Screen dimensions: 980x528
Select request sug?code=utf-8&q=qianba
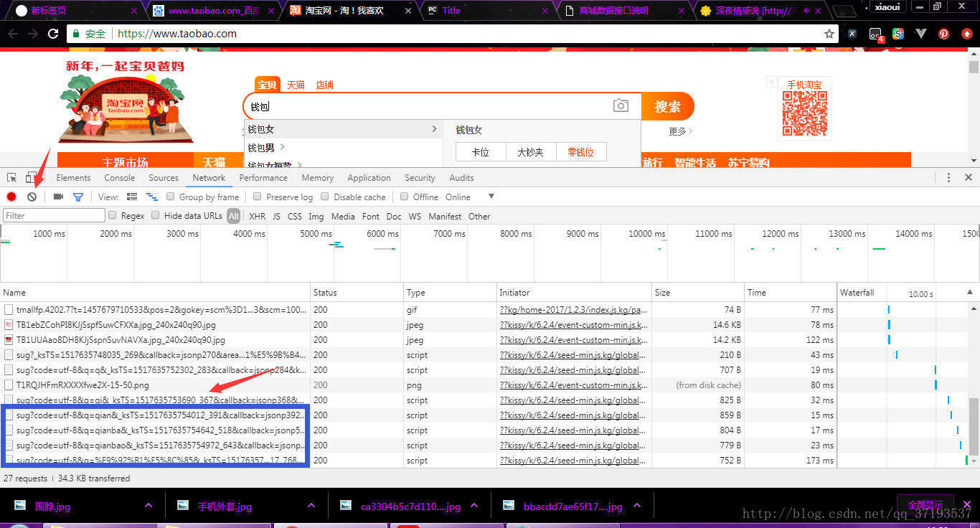[161, 430]
